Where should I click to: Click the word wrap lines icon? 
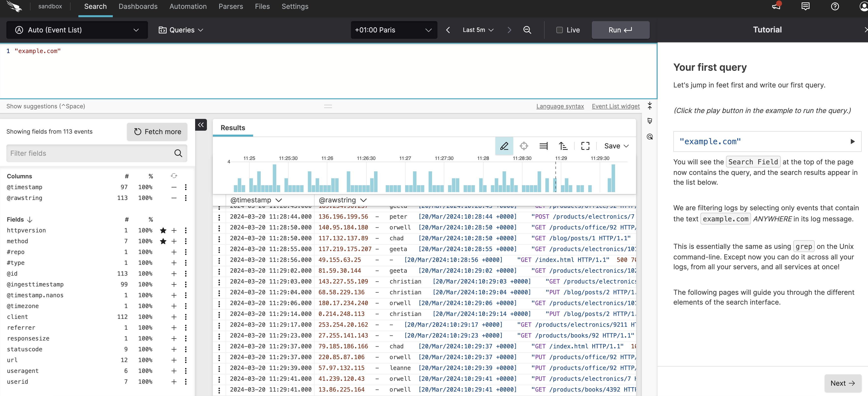[x=543, y=146]
